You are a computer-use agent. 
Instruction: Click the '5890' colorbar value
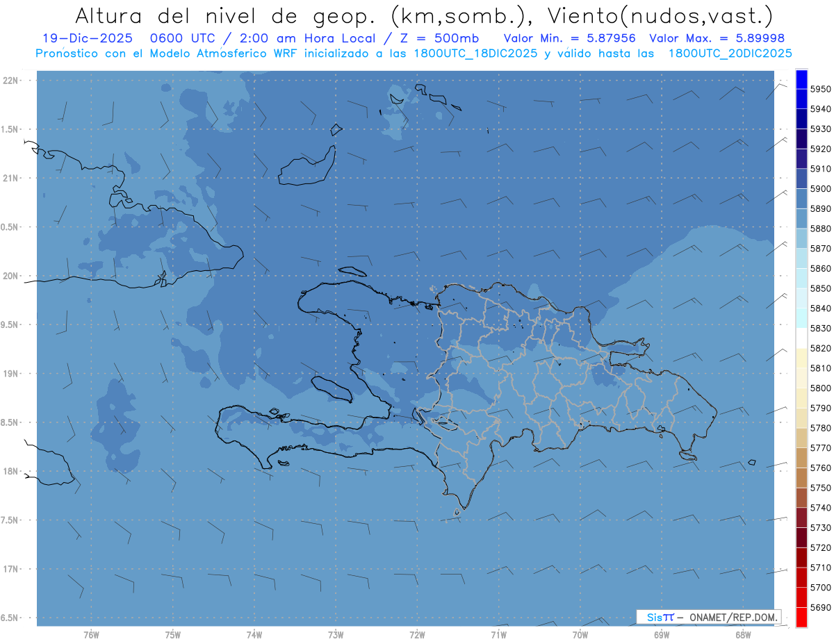(820, 208)
